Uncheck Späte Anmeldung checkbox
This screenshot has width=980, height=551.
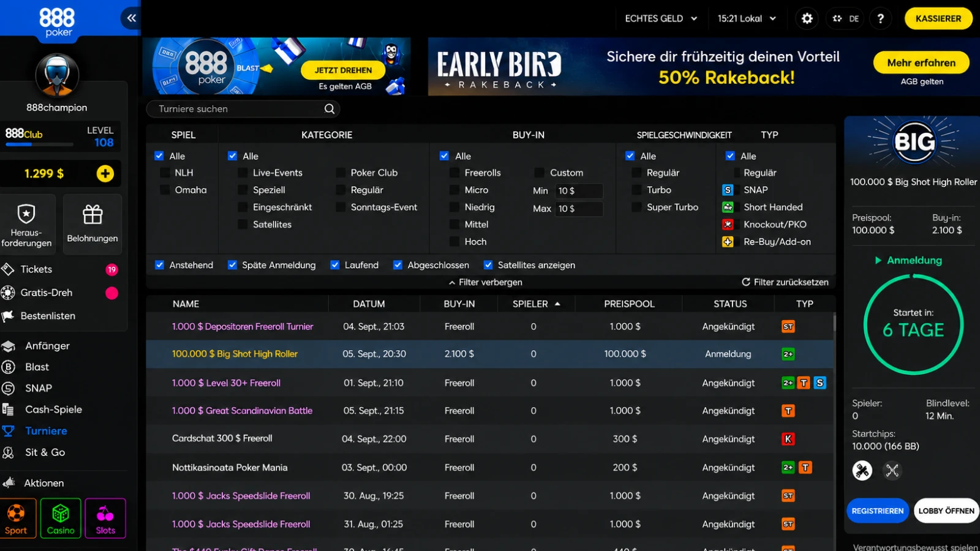[x=232, y=265]
